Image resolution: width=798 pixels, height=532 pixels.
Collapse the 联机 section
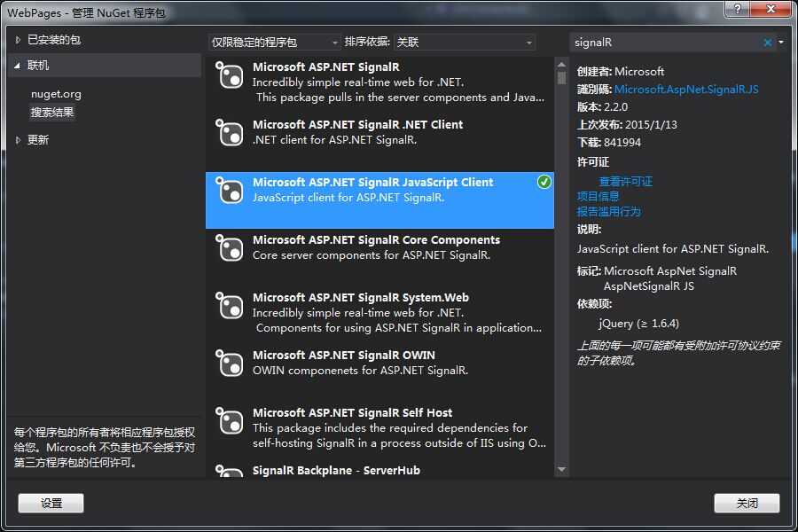tap(18, 65)
